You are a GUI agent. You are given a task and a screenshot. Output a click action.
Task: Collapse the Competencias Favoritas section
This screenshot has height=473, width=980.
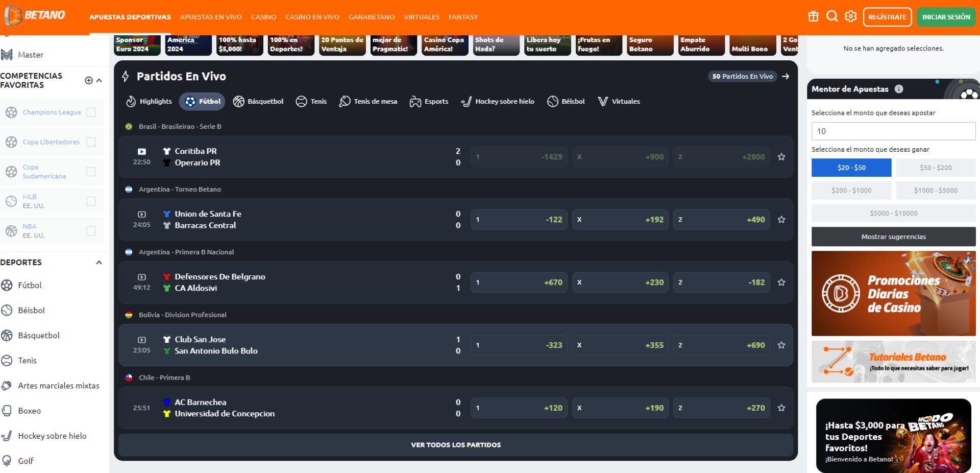click(x=99, y=80)
